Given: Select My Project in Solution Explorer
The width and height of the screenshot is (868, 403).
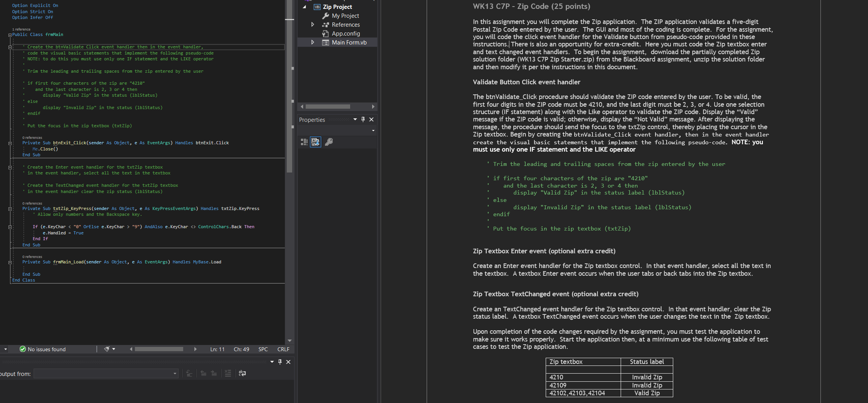Looking at the screenshot, I should [x=345, y=15].
